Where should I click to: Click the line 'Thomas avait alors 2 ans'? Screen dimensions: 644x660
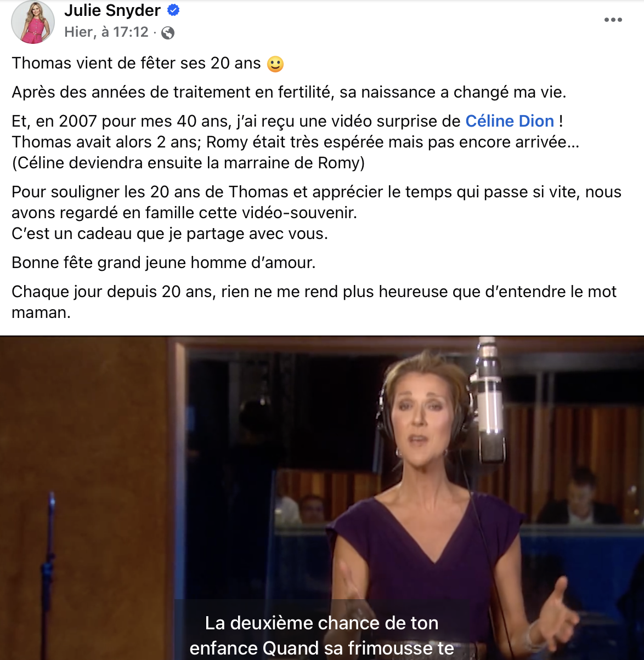[296, 142]
